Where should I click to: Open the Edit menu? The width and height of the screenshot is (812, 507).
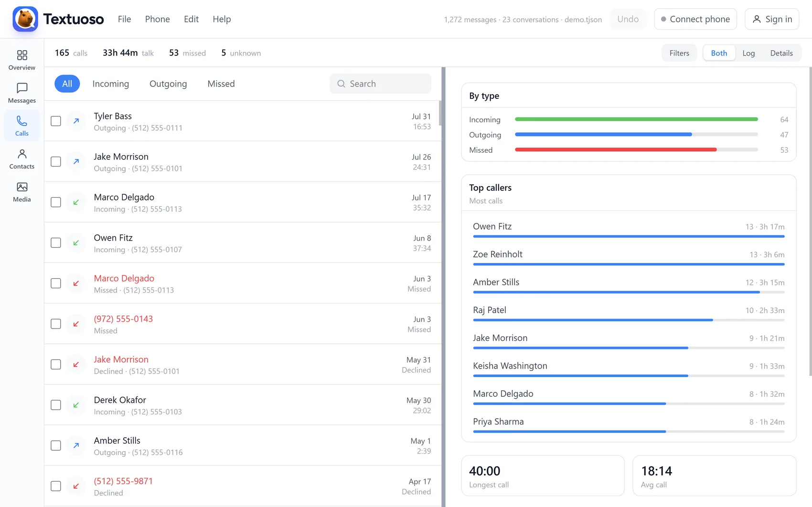(x=191, y=19)
